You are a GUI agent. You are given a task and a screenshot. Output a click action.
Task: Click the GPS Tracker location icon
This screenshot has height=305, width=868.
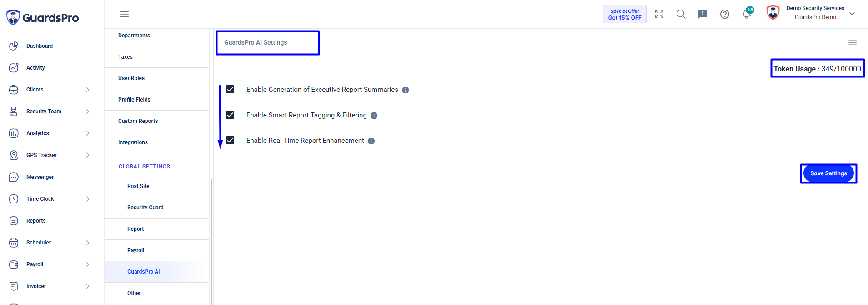point(14,155)
